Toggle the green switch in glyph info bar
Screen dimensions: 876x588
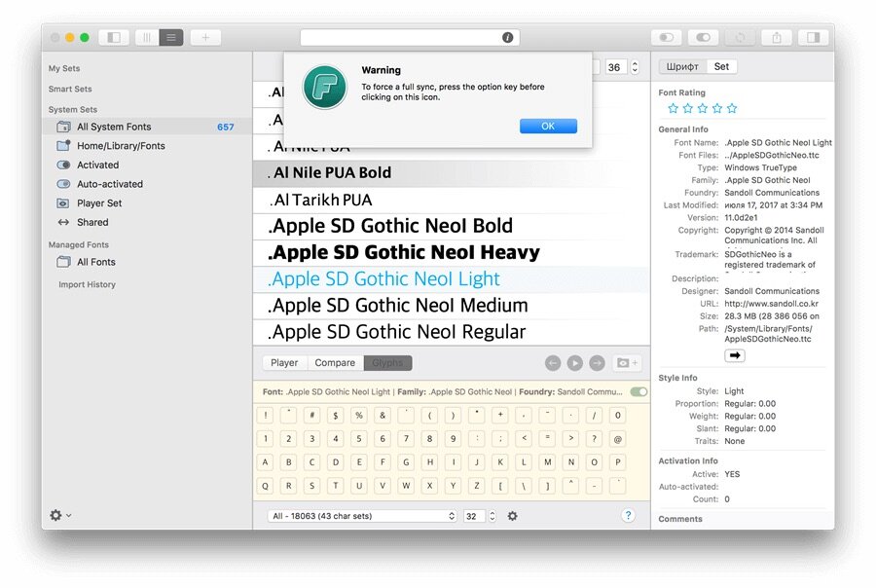[639, 391]
